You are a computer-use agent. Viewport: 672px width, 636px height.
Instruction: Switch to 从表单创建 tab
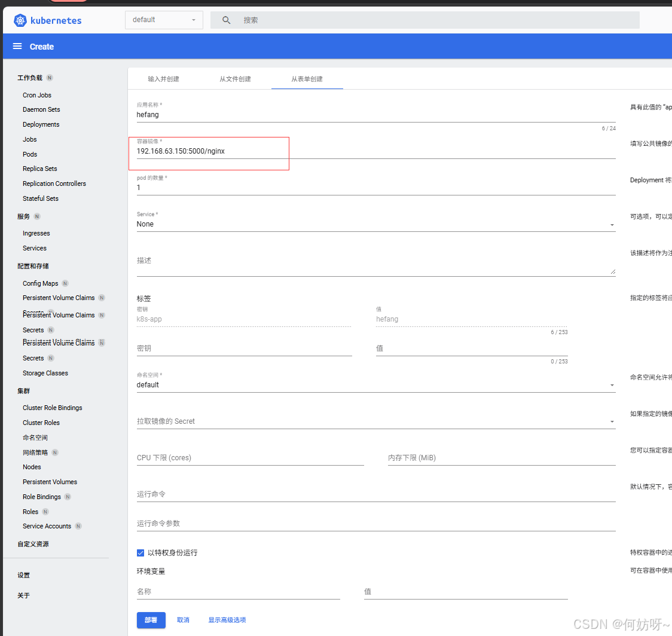coord(307,79)
